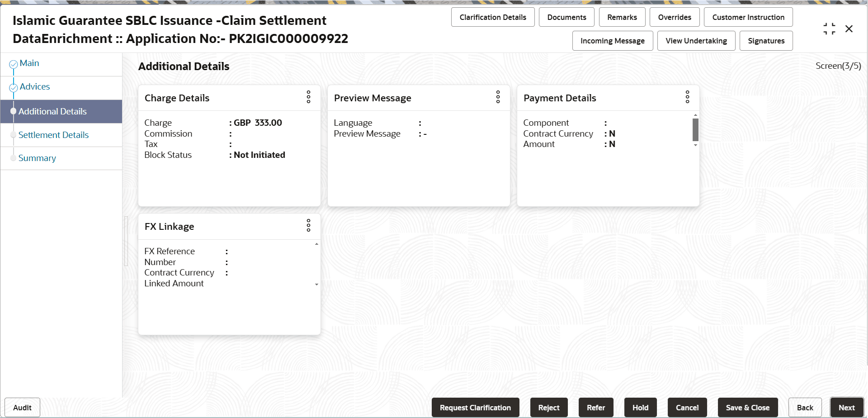Open FX Linkage kebab menu
This screenshot has height=418, width=868.
click(309, 225)
